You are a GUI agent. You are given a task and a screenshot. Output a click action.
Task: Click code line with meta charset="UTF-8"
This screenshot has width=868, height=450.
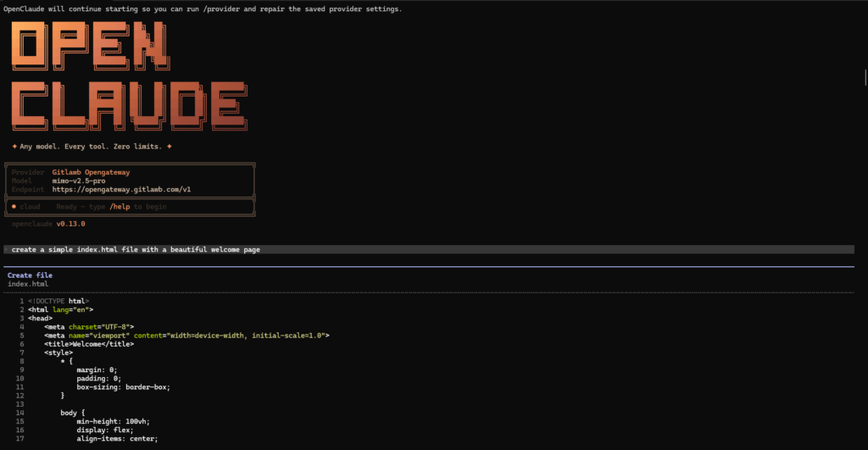(x=89, y=327)
